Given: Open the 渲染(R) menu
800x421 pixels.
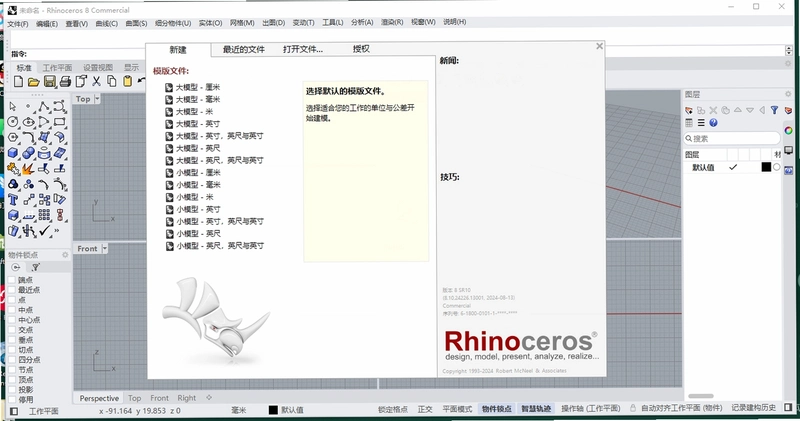Looking at the screenshot, I should (x=392, y=22).
